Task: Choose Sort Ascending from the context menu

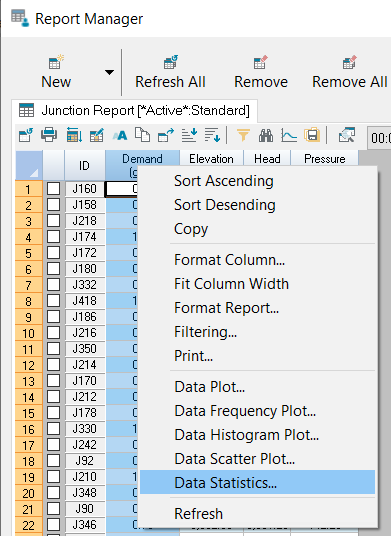Action: pos(257,181)
